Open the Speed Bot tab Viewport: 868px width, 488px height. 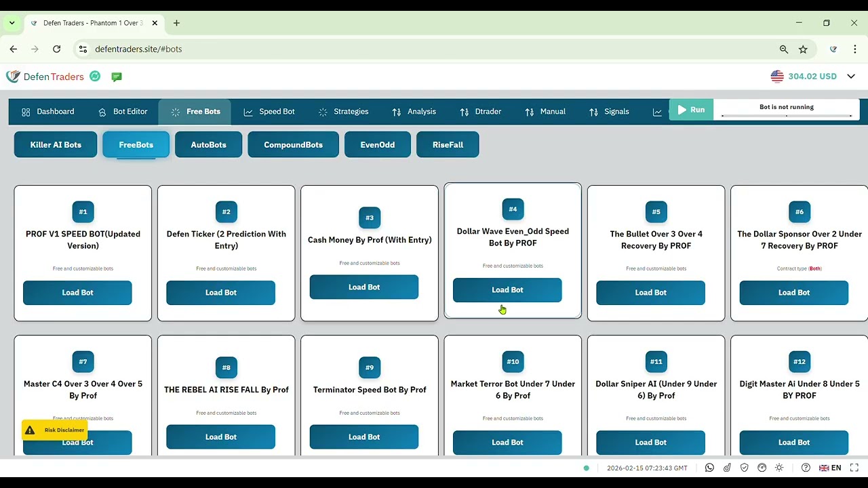(269, 112)
